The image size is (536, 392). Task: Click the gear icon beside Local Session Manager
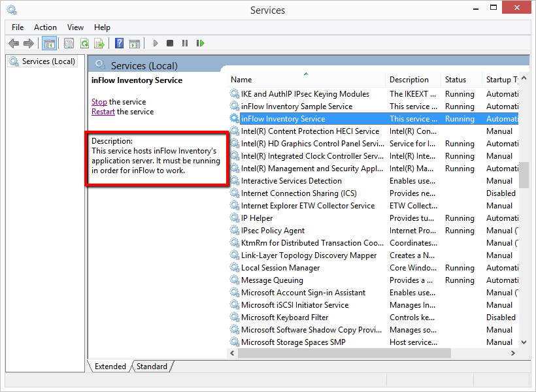click(x=234, y=267)
